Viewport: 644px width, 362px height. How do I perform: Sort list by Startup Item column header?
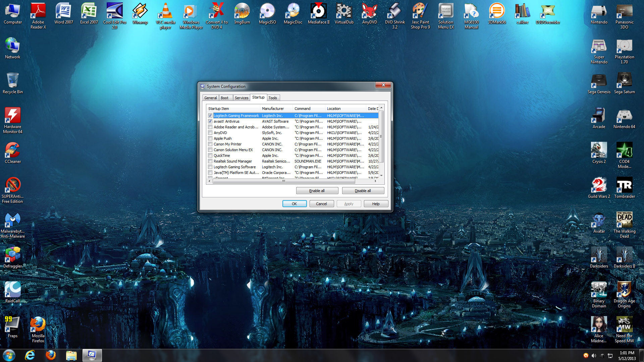click(x=233, y=109)
